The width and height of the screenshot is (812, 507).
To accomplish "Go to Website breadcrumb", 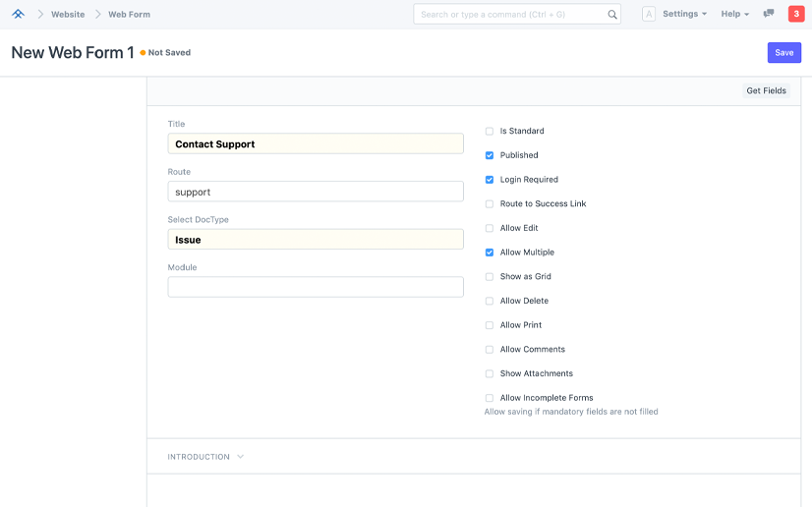I will pos(68,15).
